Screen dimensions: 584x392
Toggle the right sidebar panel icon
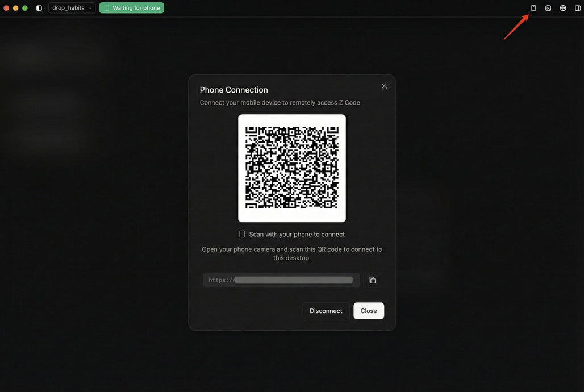coord(578,8)
